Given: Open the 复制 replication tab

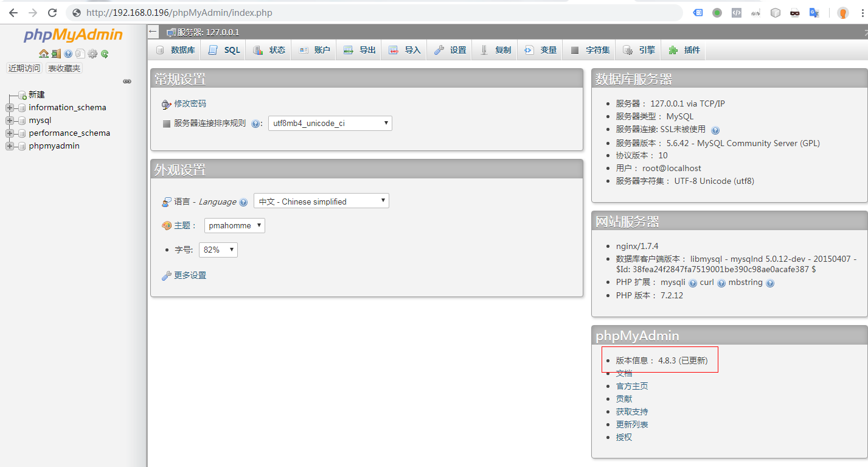Looking at the screenshot, I should click(x=495, y=50).
